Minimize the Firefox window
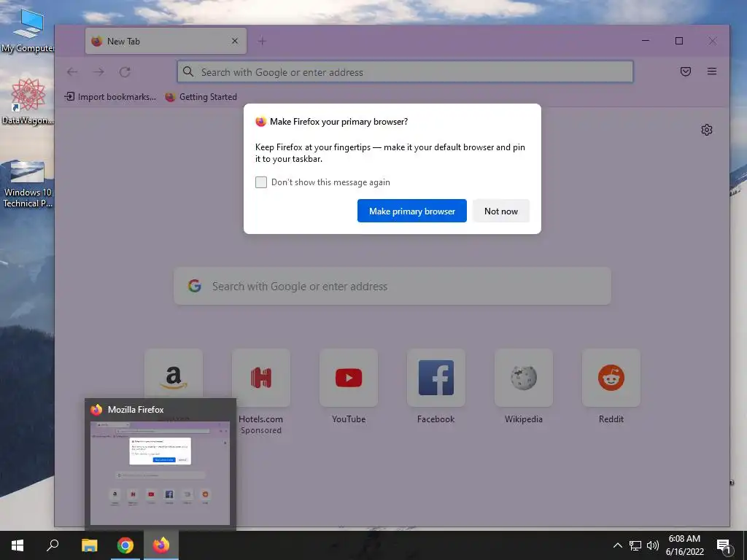Screen dimensions: 747x560 click(646, 41)
